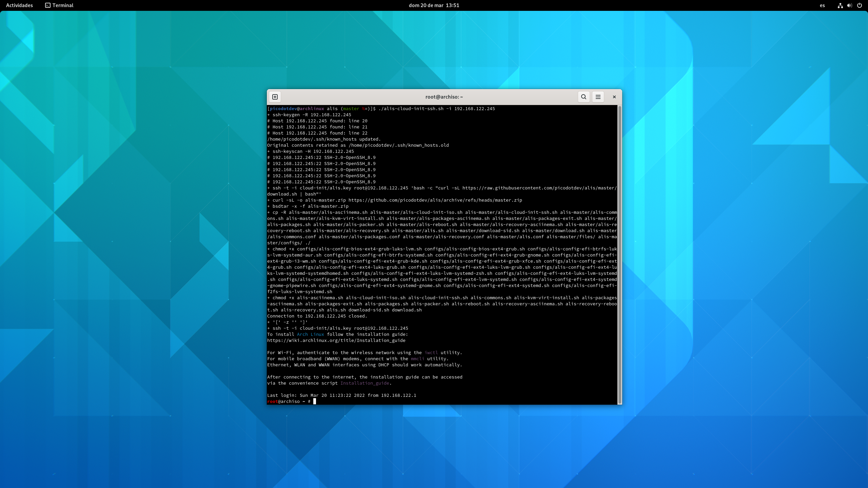Open the clock showing dom 20 de mar
The width and height of the screenshot is (868, 488).
tap(434, 5)
